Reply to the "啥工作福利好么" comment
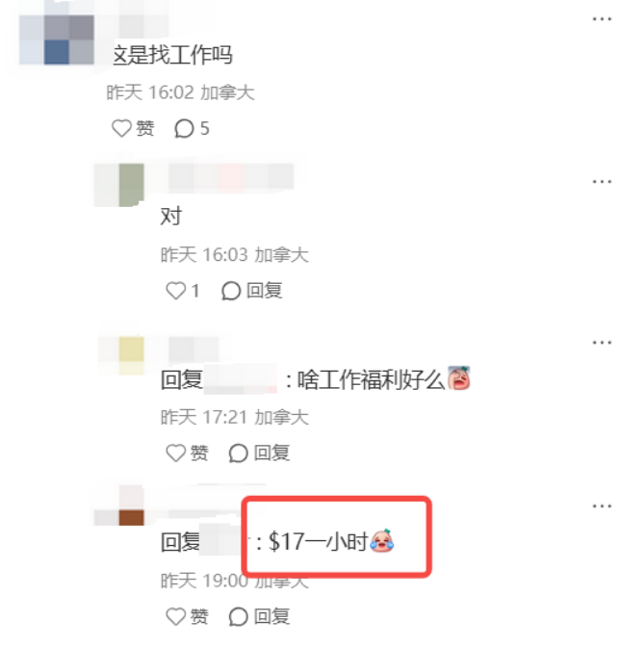 (x=259, y=453)
